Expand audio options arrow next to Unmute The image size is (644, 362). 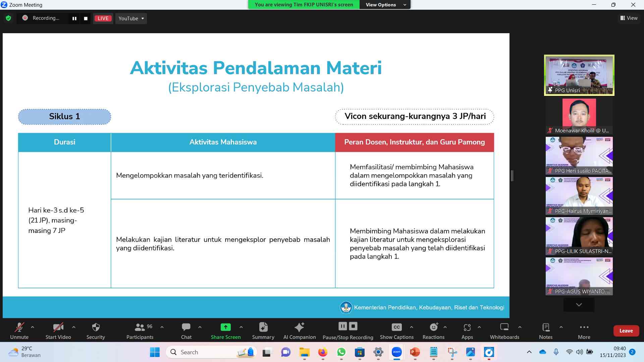click(33, 327)
